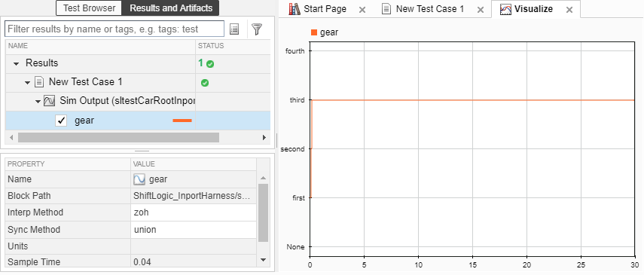Collapse the New Test Case 1 node
Viewport: 644px width, 275px height.
tap(28, 83)
